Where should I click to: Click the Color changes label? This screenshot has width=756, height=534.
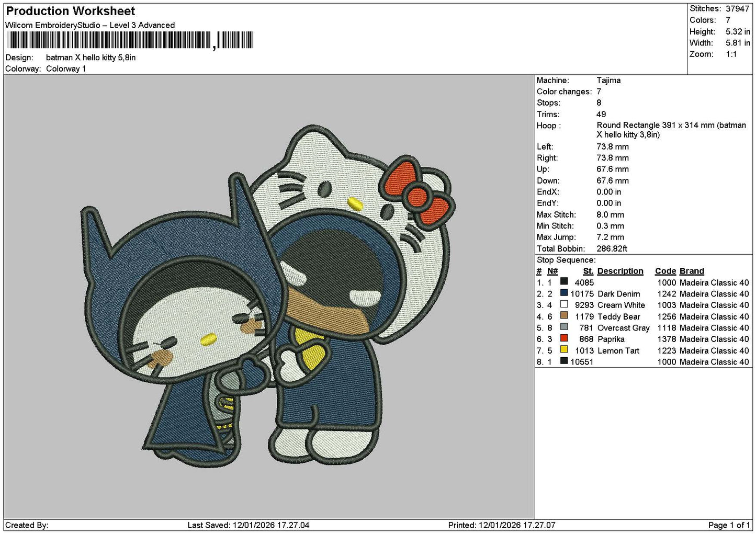click(x=565, y=92)
